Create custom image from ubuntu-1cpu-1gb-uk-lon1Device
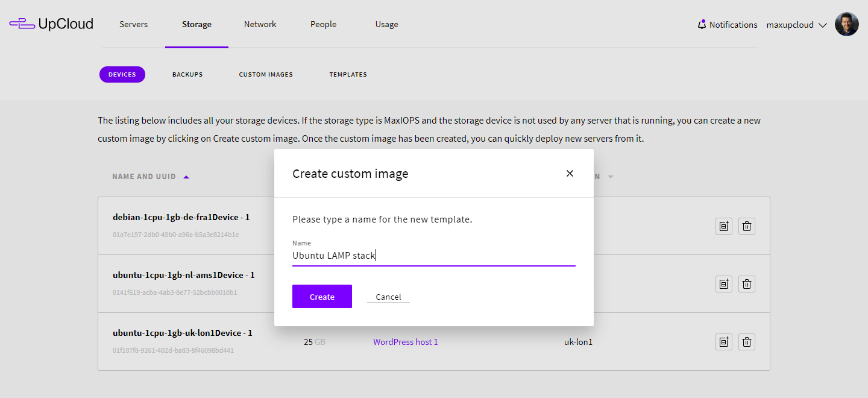 (723, 342)
